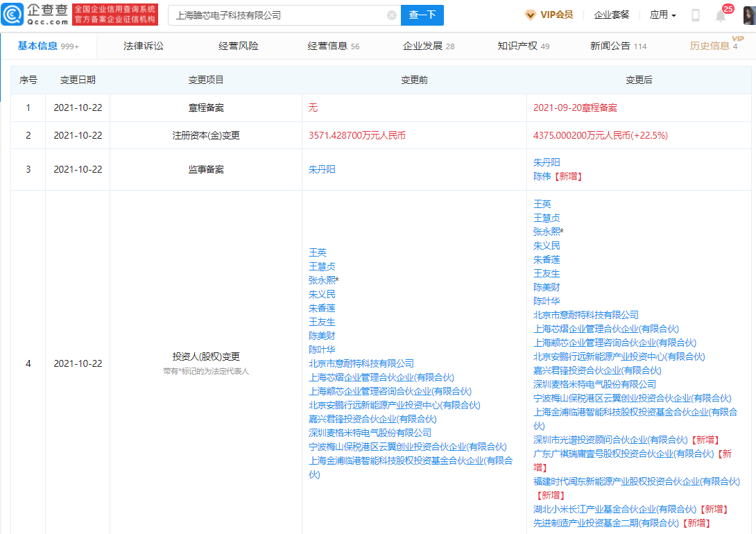The height and width of the screenshot is (534, 756).
Task: Open notifications bell with 25 badge
Action: [x=721, y=15]
